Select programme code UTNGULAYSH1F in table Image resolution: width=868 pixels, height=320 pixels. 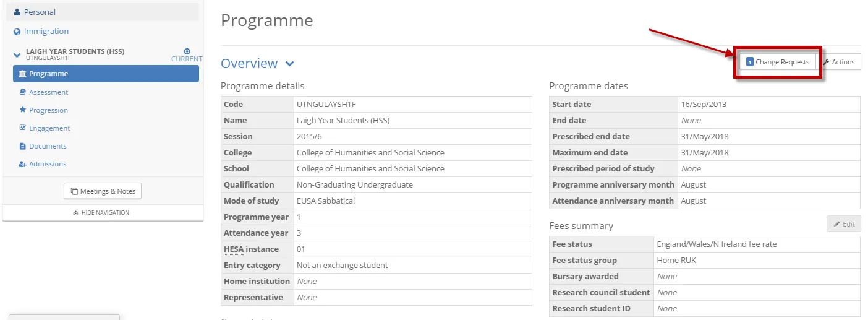326,105
